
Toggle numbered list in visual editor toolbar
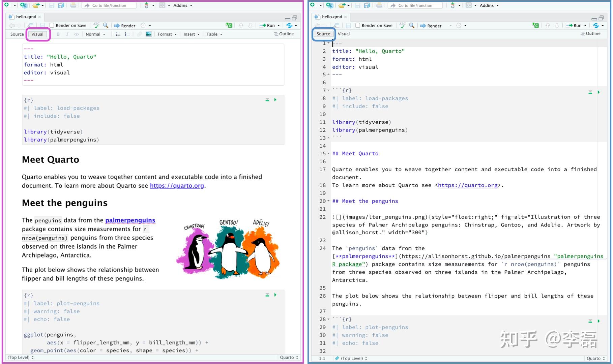click(127, 34)
